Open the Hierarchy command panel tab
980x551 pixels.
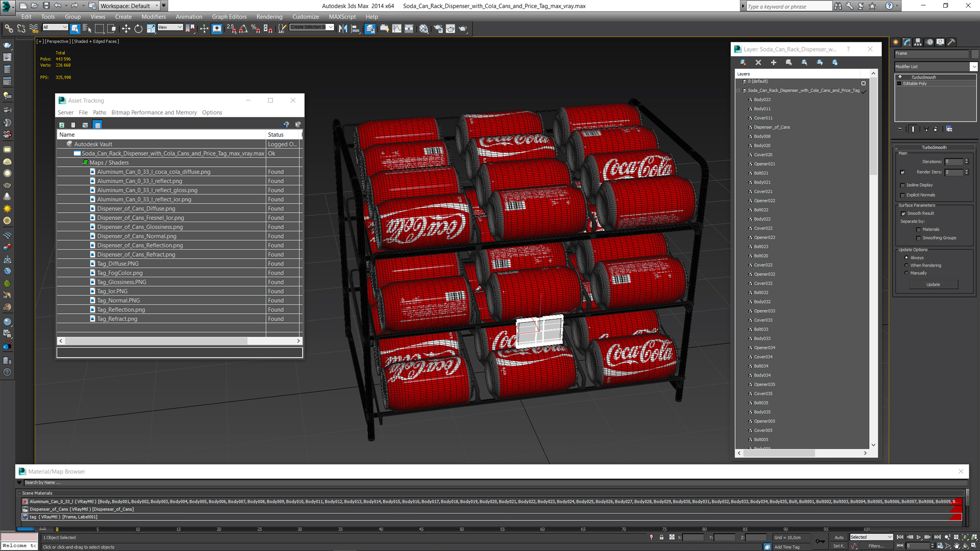coord(918,42)
